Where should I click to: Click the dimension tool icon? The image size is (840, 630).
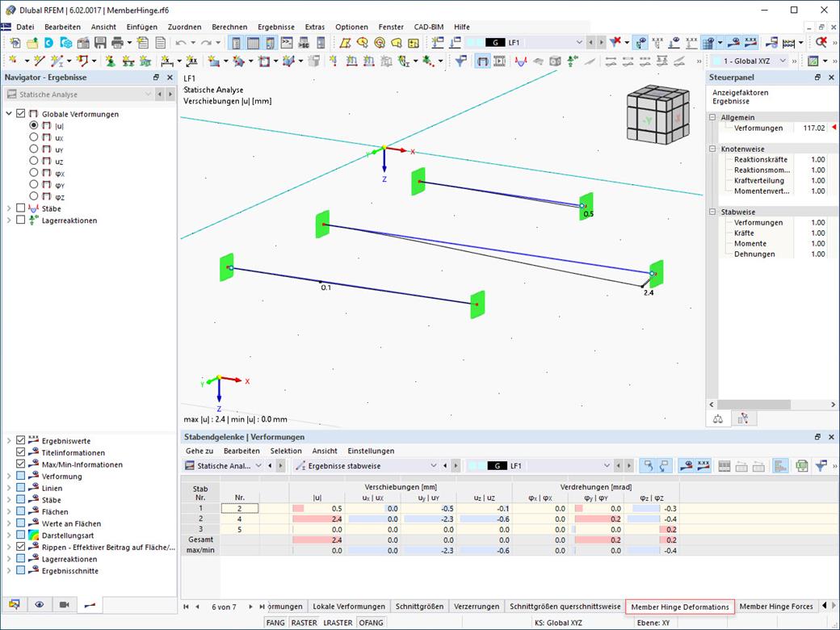[167, 61]
